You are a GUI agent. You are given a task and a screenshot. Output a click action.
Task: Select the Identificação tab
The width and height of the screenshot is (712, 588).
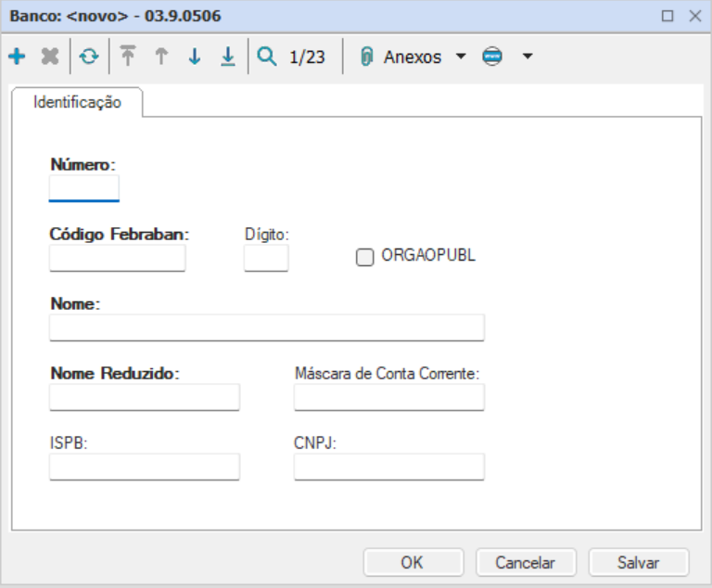77,102
